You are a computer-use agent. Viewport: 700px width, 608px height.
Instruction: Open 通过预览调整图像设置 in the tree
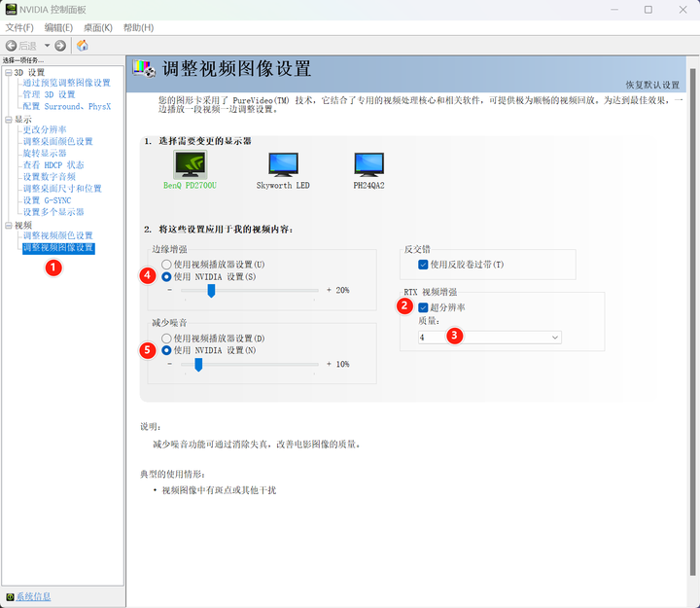pos(66,83)
